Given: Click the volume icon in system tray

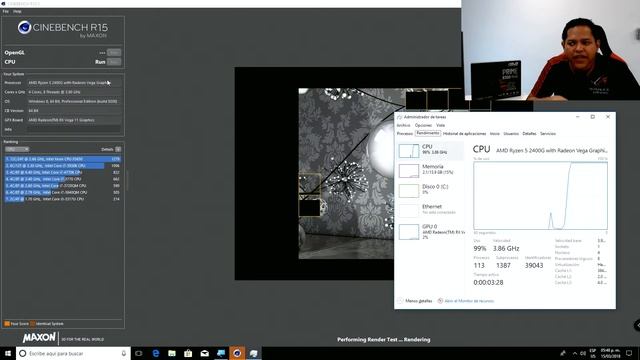Looking at the screenshot, I should pos(583,353).
